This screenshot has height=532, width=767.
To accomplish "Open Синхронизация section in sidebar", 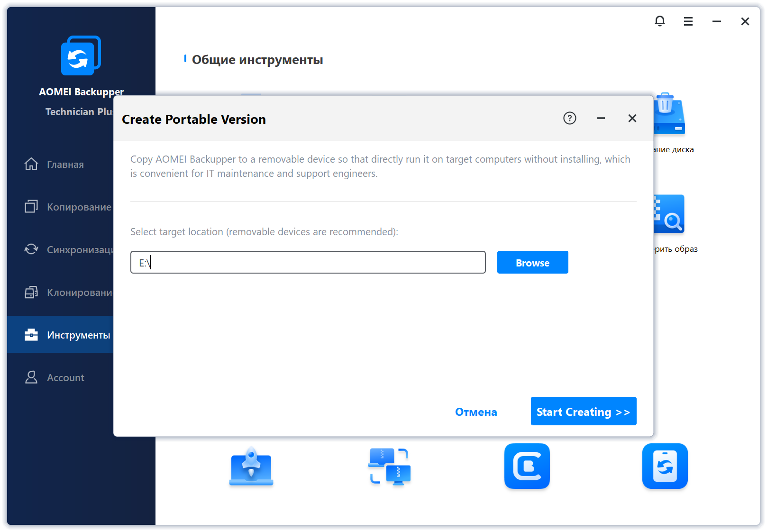I will [60, 249].
